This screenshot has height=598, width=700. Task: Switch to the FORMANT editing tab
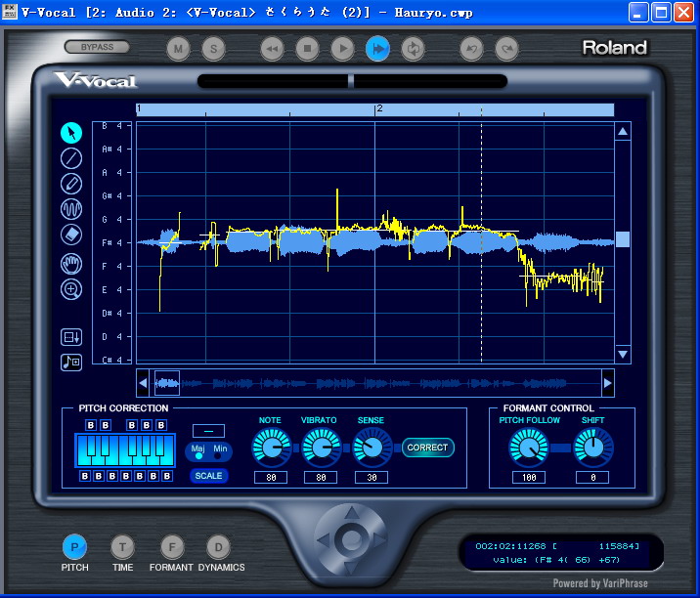point(172,547)
